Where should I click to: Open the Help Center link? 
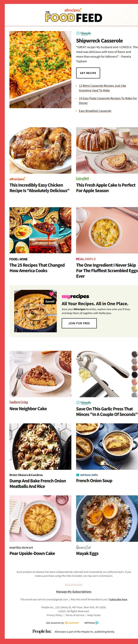94,615
